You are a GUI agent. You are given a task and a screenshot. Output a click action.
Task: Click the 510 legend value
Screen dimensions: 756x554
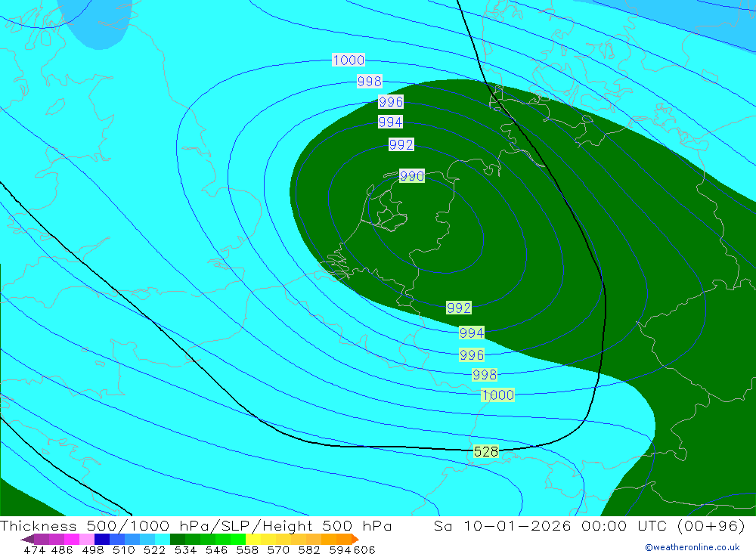(123, 549)
